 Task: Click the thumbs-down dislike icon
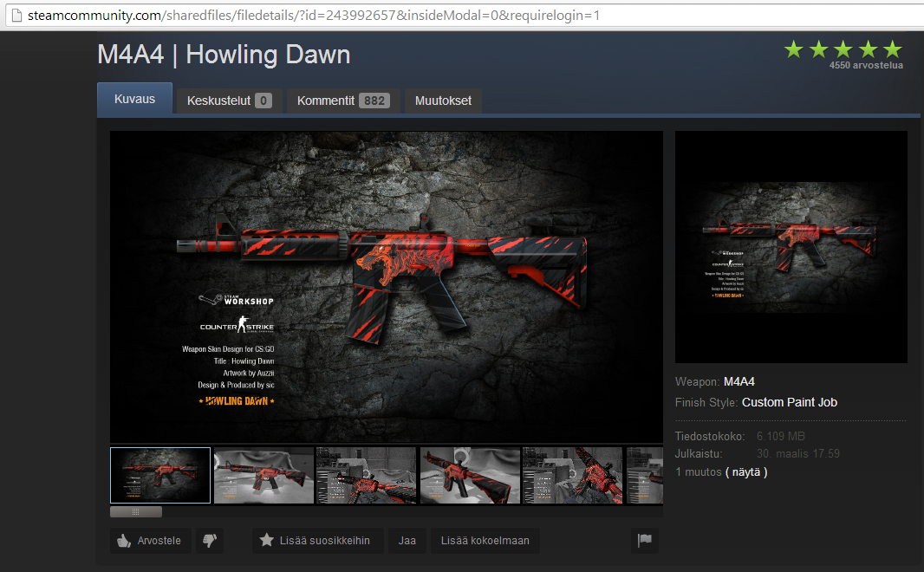tap(209, 540)
